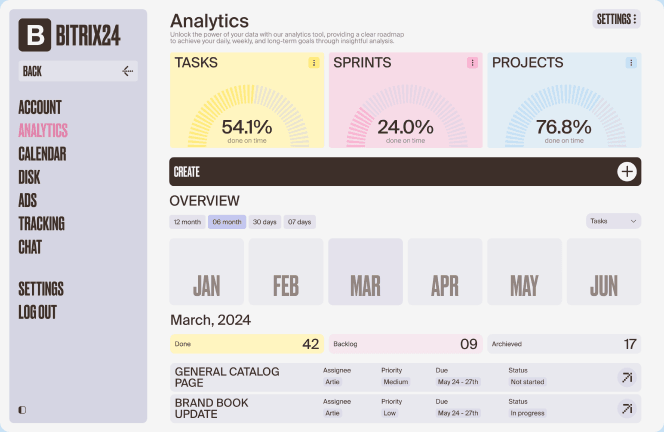Open General Catalog Page via arrow icon

627,377
